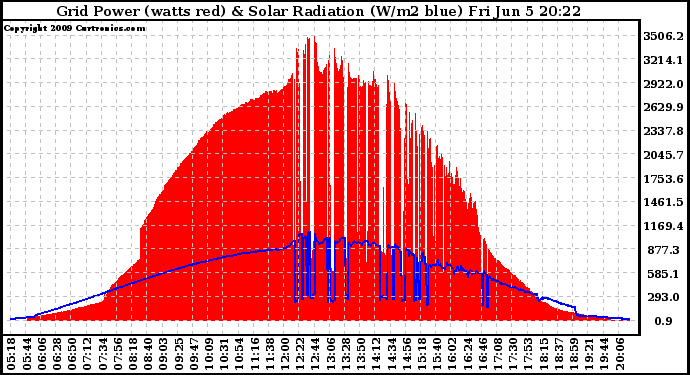Image resolution: width=690 pixels, height=375 pixels.
Task: Click the 0.9 y-axis label
Action: tap(663, 321)
